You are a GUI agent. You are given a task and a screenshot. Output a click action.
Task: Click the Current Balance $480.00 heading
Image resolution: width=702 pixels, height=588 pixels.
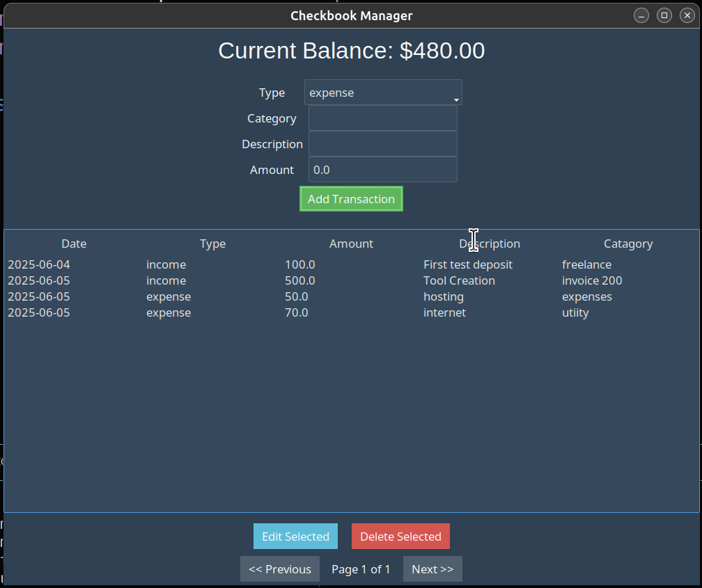tap(352, 51)
